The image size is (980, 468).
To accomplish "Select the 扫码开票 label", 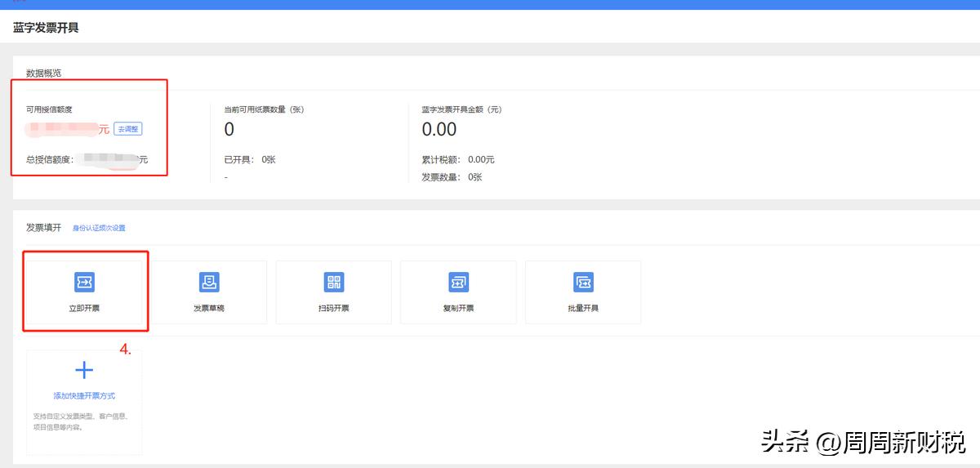I will tap(334, 308).
